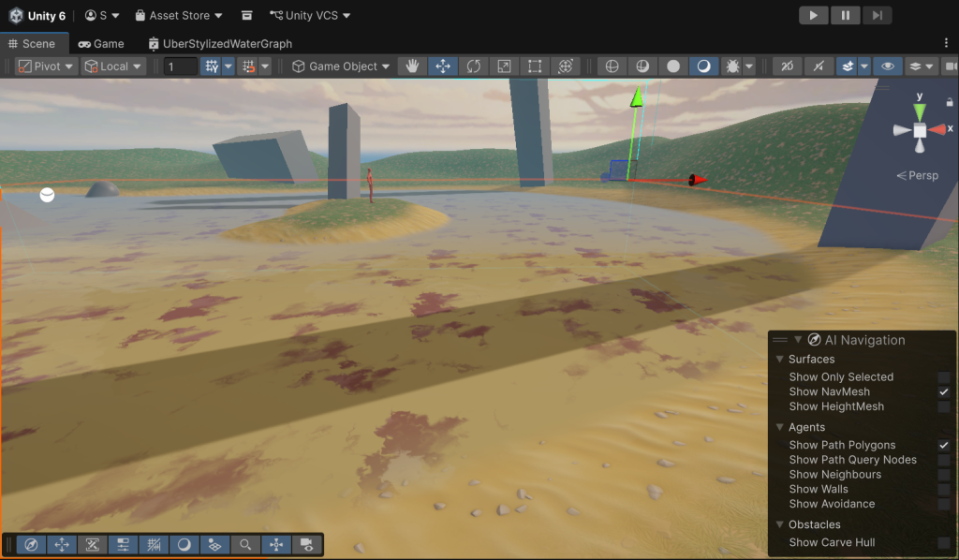Click the Persp projection label
The width and height of the screenshot is (959, 560).
[x=918, y=176]
